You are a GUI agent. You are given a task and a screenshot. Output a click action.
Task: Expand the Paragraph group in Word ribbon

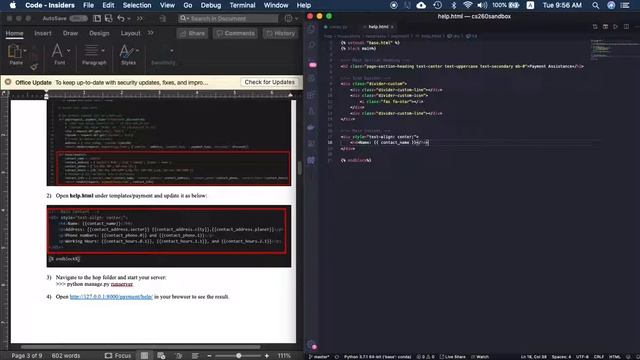tap(103, 51)
